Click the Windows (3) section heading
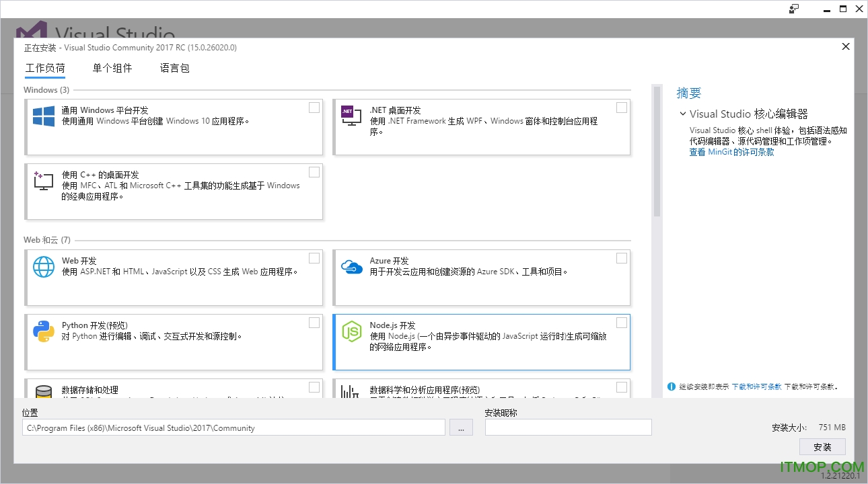 pos(46,90)
